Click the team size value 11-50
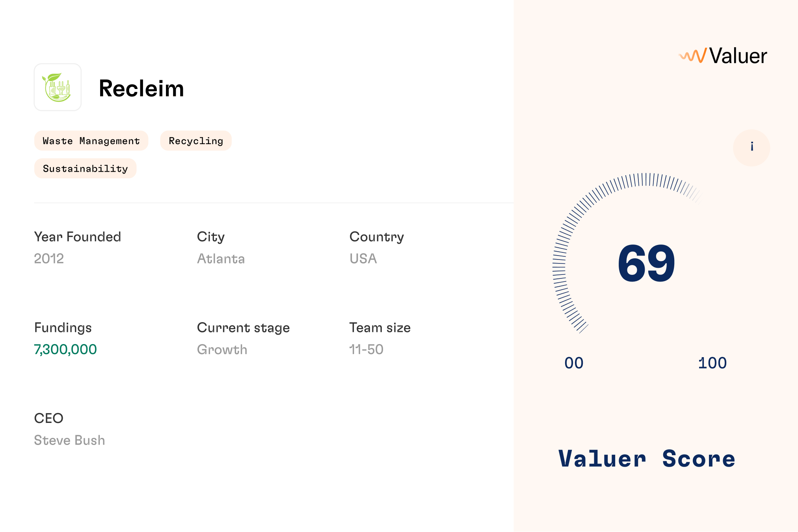Viewport: 798px width, 532px height. 366,349
